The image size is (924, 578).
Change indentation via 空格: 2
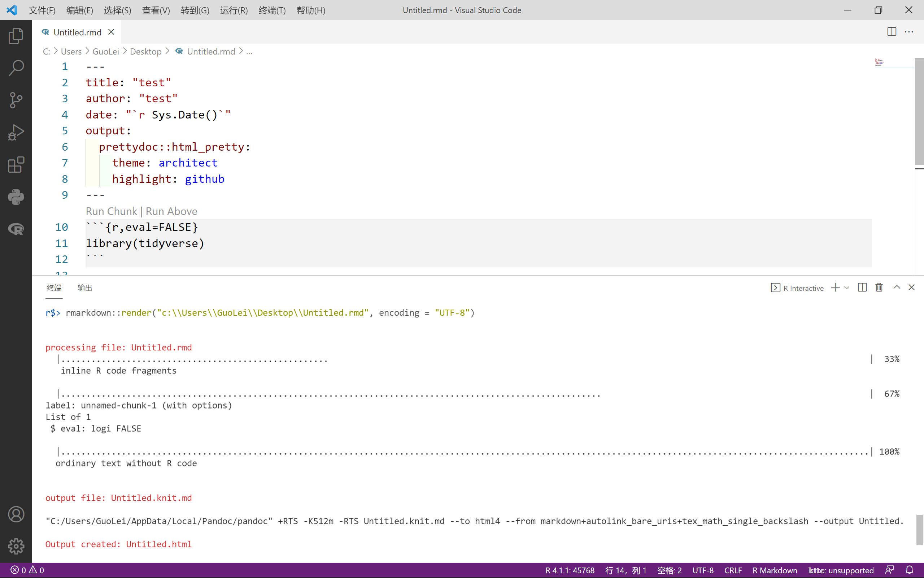(x=669, y=570)
